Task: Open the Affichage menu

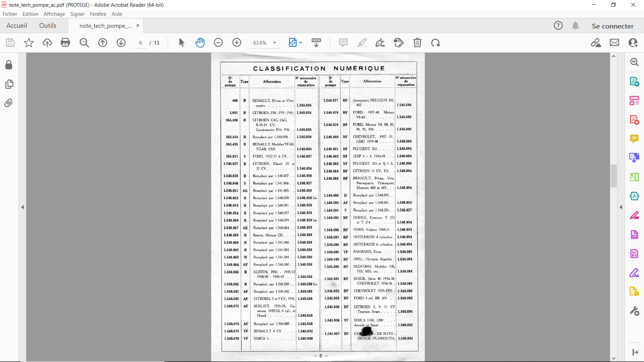Action: 54,14
